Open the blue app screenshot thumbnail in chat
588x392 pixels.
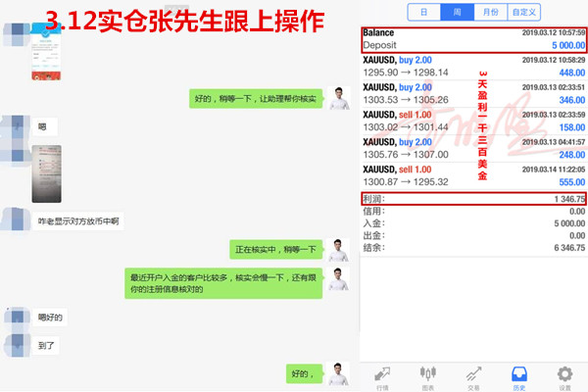pos(46,51)
